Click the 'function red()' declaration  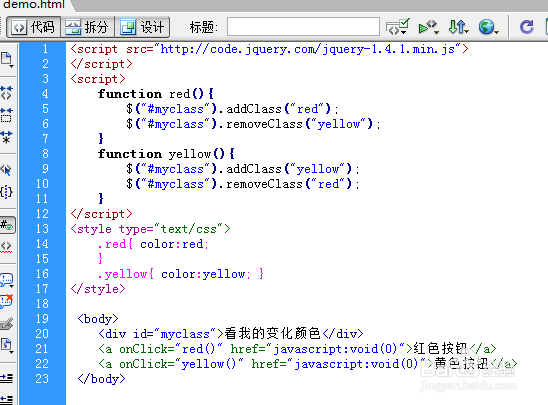point(156,94)
